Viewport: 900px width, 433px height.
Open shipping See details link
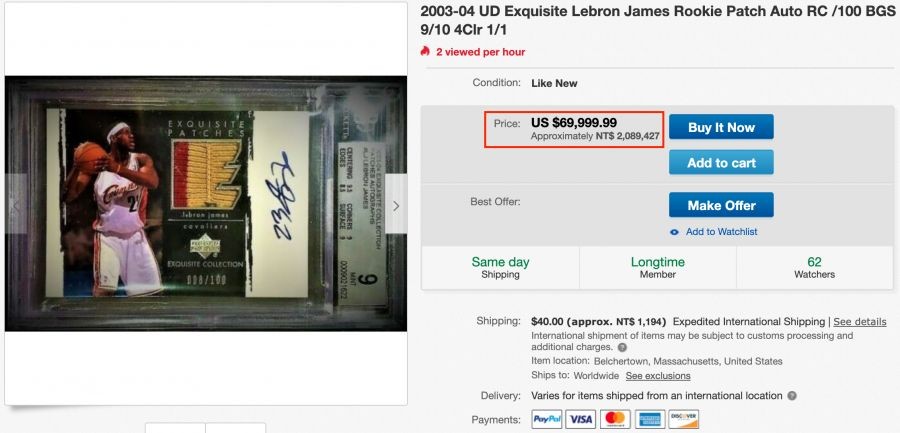pyautogui.click(x=860, y=322)
